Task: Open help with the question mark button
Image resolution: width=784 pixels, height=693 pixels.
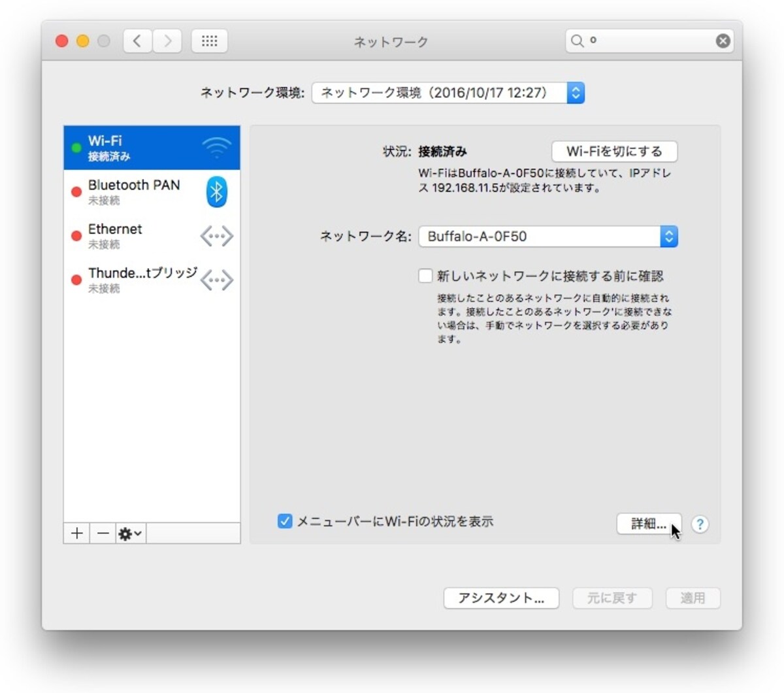Action: (700, 524)
